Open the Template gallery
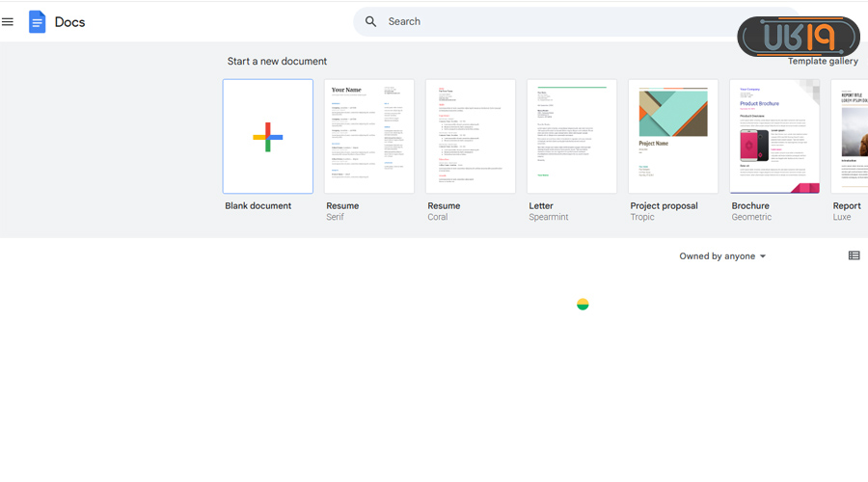868x482 pixels. tap(822, 62)
